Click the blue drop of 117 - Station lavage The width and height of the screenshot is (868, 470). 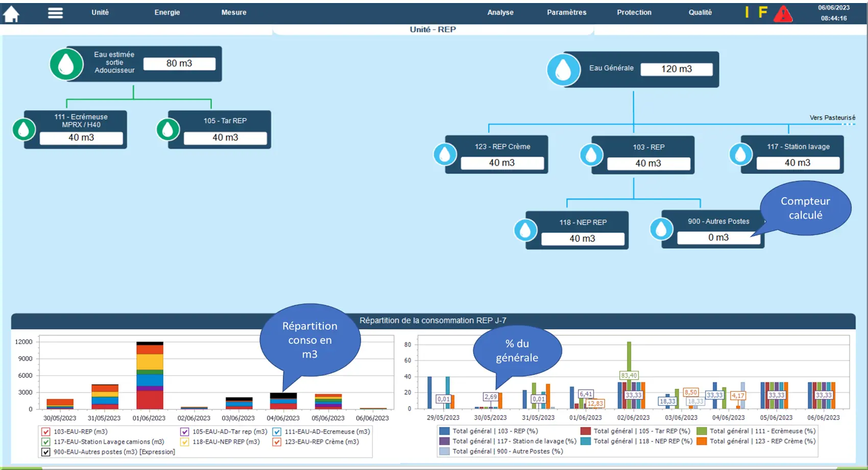tap(741, 154)
